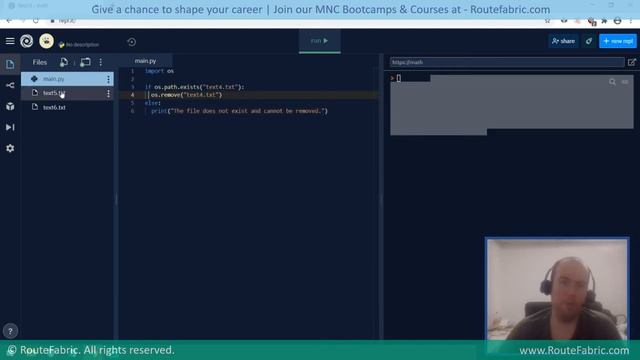Click the os.path.exists line in editor
The width and height of the screenshot is (640, 360).
point(195,87)
